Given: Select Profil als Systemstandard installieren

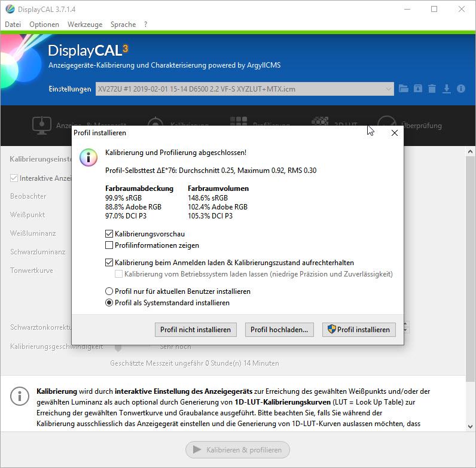Looking at the screenshot, I should click(109, 303).
